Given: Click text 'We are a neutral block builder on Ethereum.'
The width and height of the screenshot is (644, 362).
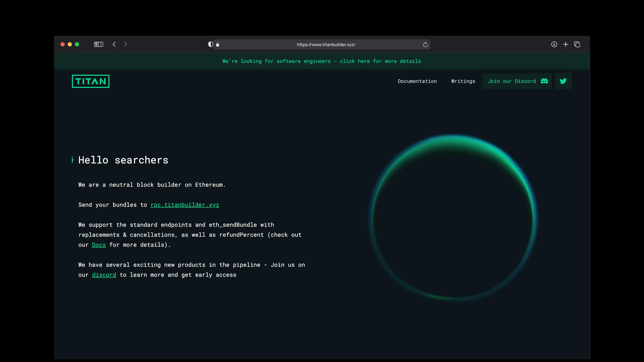Looking at the screenshot, I should tap(152, 185).
